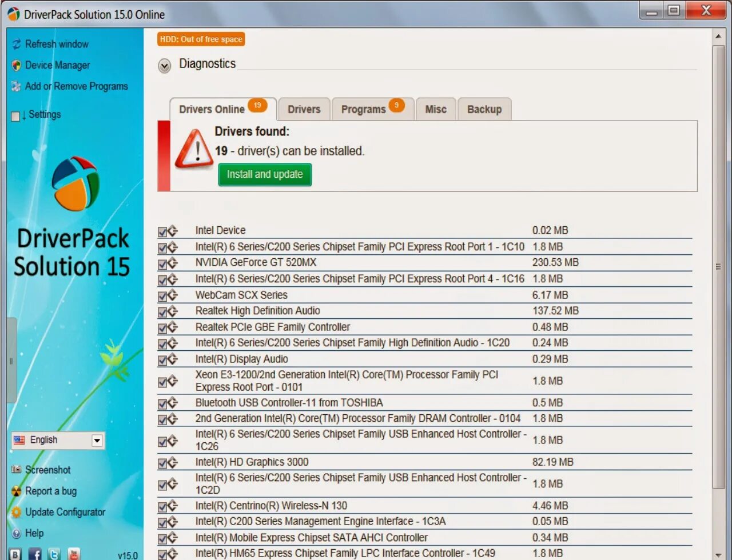732x560 pixels.
Task: Click the 230.53 MB size value
Action: (x=555, y=262)
